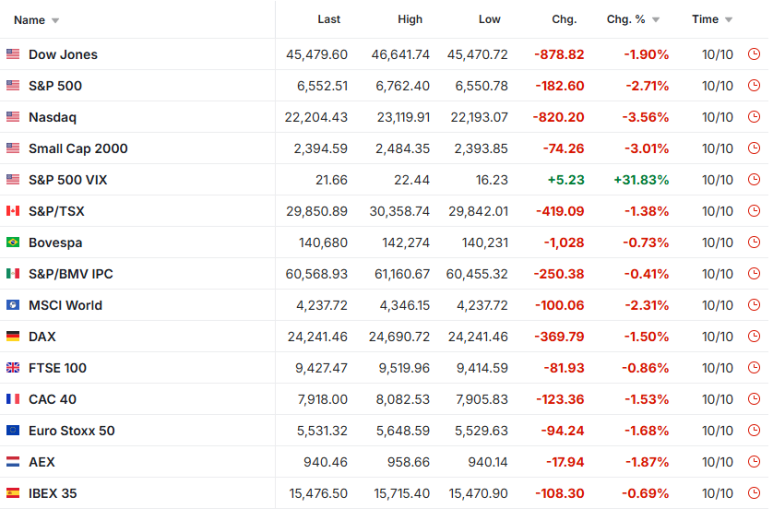Click the German flag beside DAX
This screenshot has height=509, width=773.
13,337
